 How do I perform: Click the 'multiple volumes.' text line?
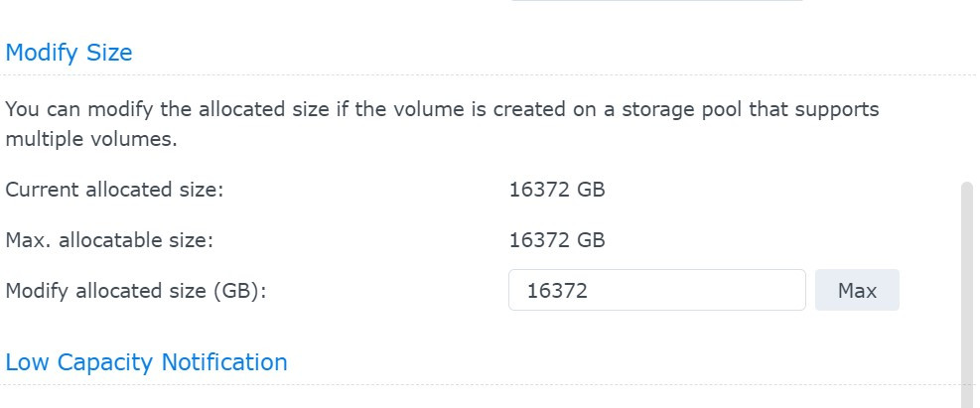click(91, 139)
